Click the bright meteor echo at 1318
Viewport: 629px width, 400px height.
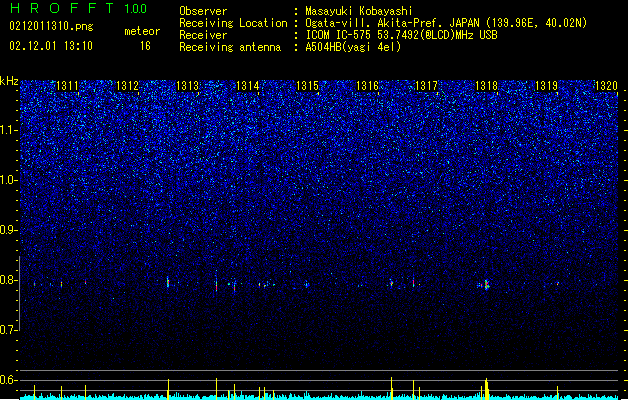486,285
